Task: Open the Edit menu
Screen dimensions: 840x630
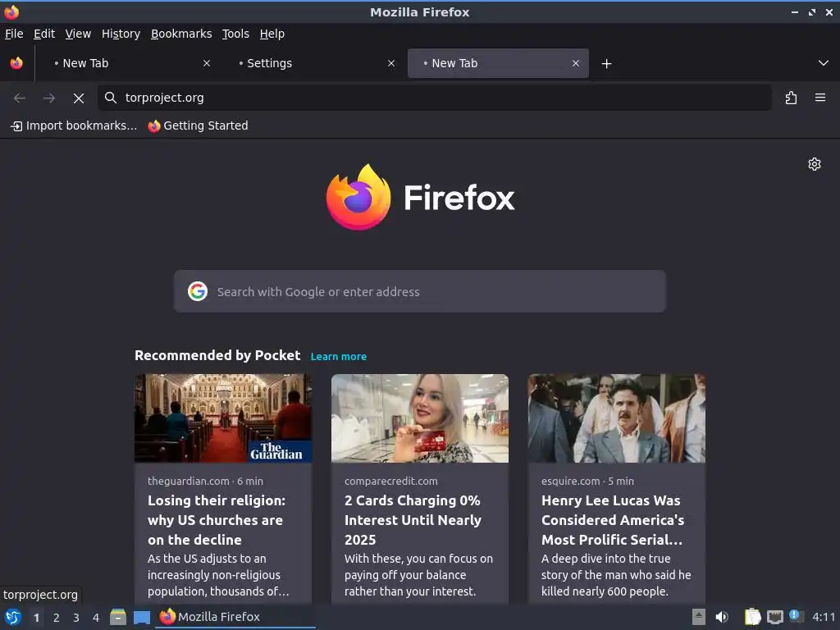Action: click(x=44, y=34)
